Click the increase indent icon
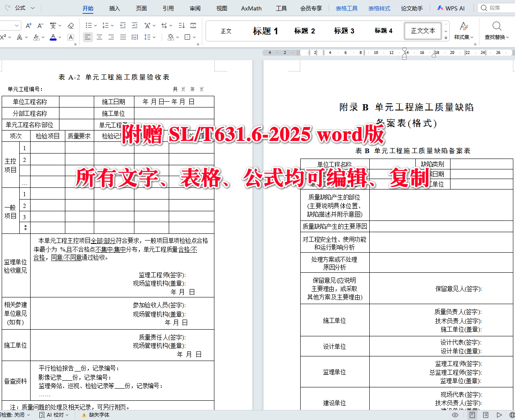The image size is (515, 420). (x=135, y=26)
